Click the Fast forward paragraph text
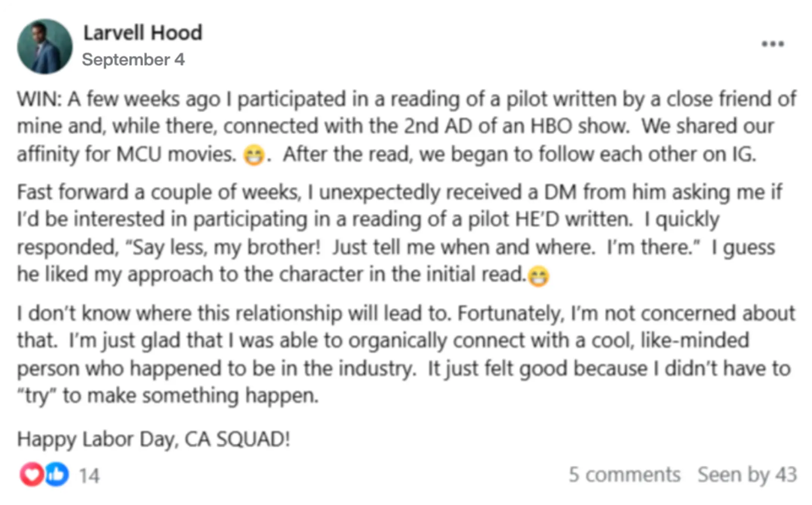 [400, 234]
